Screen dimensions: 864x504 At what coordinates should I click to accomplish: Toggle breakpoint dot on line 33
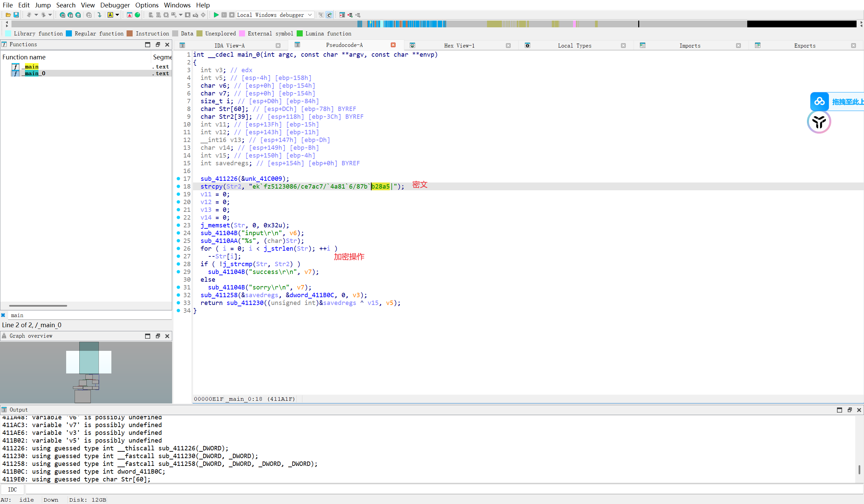(178, 303)
